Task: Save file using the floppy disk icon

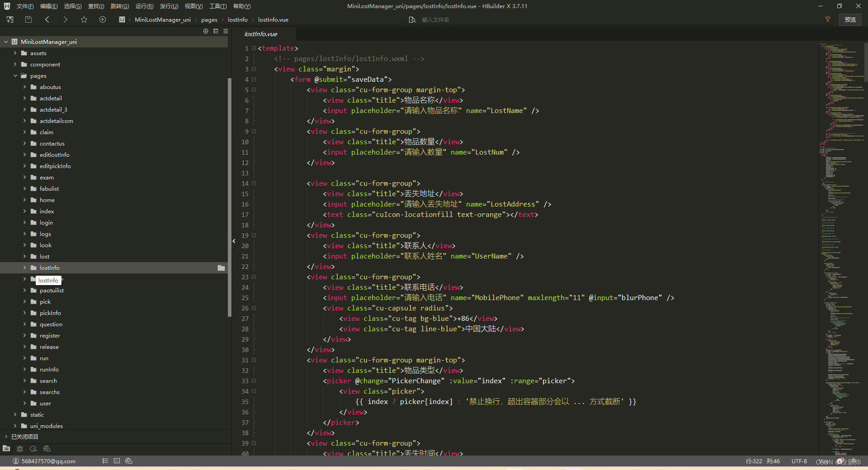Action: click(x=28, y=19)
